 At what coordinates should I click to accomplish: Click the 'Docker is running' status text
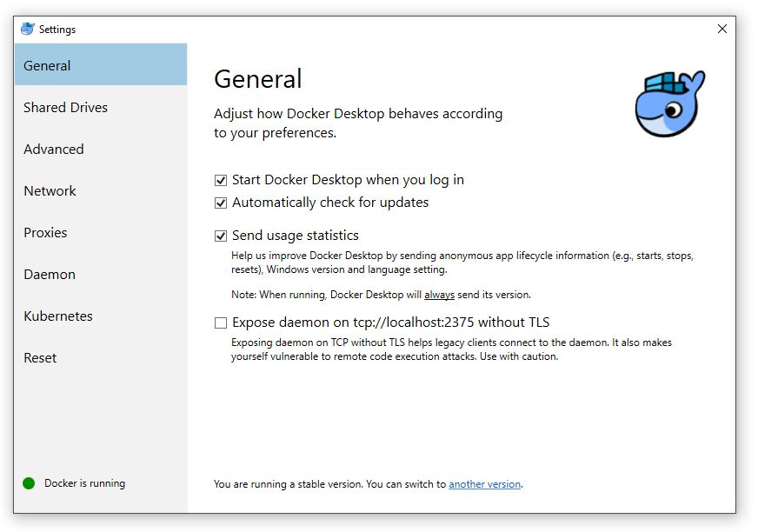[x=84, y=483]
